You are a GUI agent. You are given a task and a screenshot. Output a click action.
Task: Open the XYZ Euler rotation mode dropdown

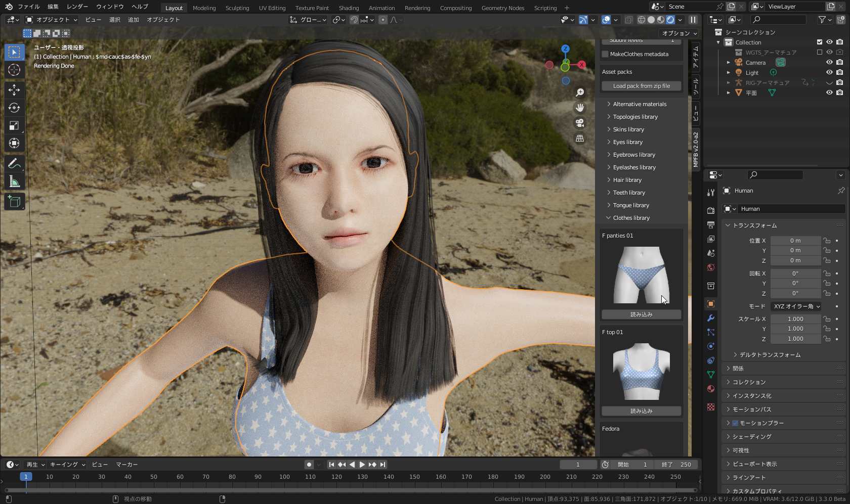[x=796, y=306]
